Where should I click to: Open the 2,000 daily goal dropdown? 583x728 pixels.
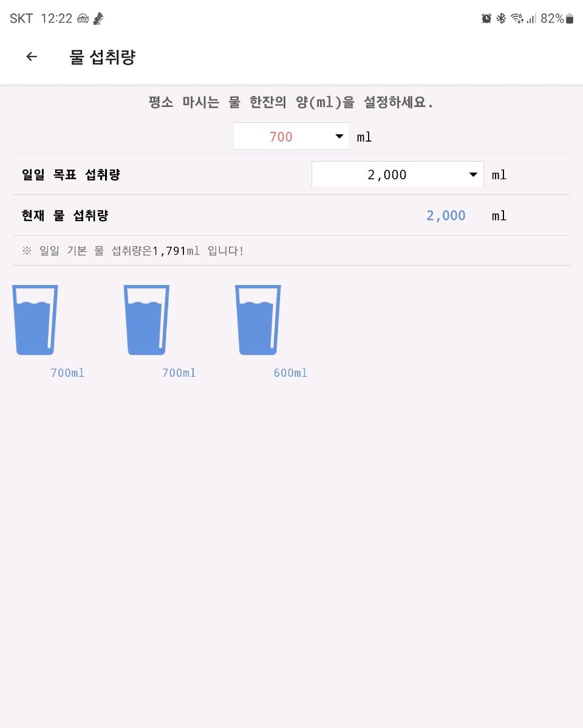click(x=397, y=174)
